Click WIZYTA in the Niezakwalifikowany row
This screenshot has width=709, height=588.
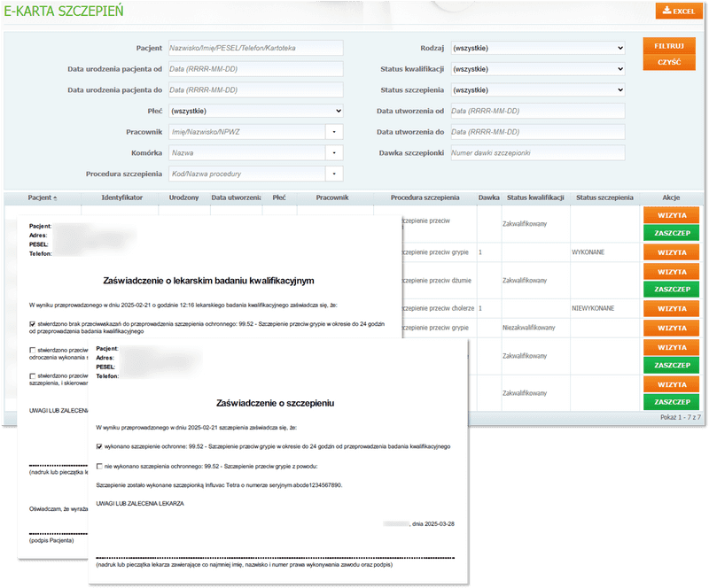click(672, 329)
